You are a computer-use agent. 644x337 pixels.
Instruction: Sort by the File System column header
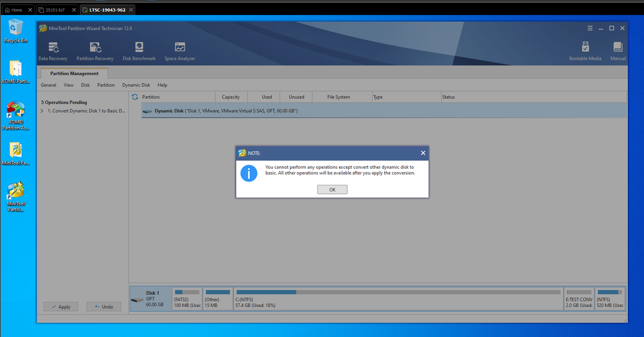(342, 97)
